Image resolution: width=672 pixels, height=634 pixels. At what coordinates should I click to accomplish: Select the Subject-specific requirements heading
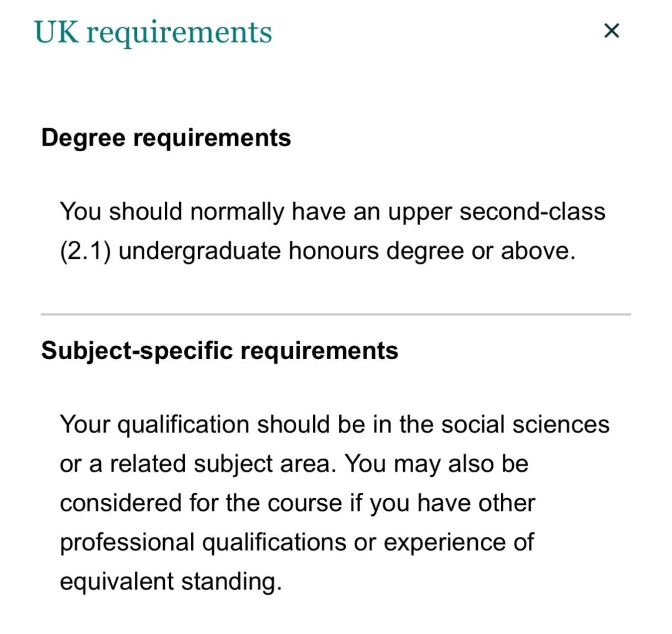pyautogui.click(x=220, y=351)
